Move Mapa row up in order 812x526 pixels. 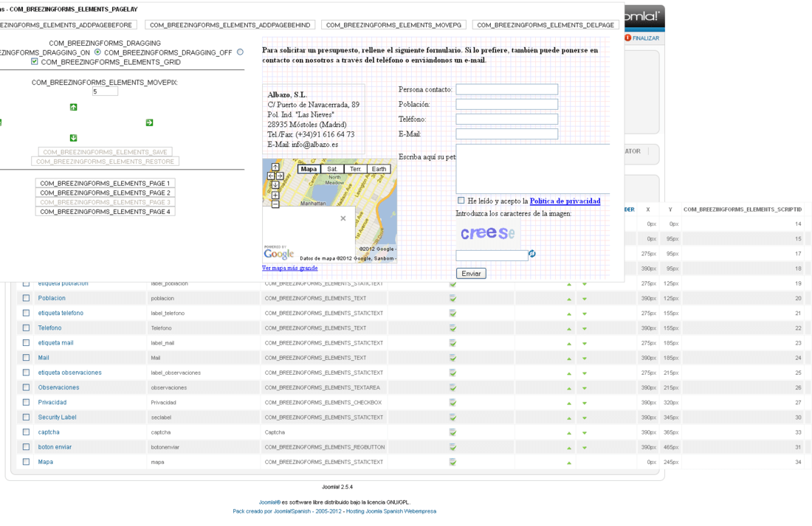tap(569, 463)
